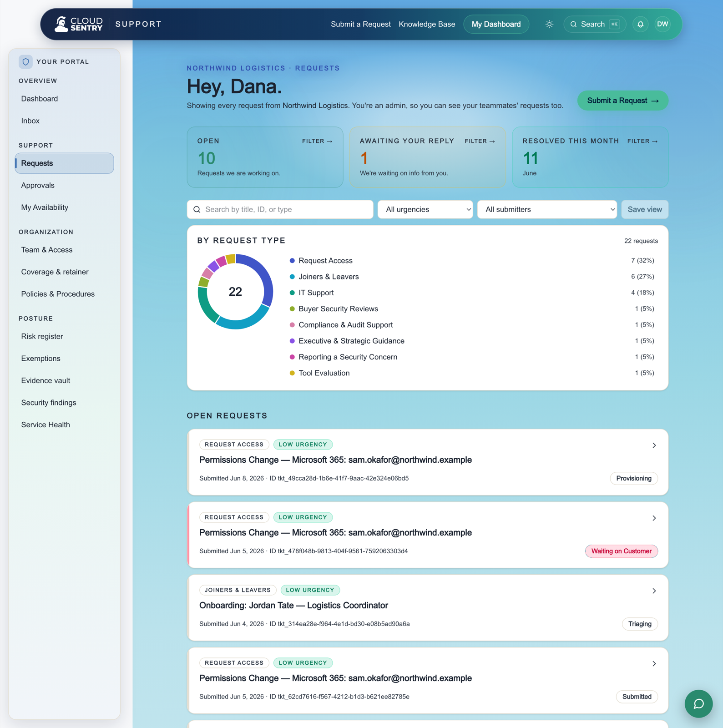Click the donut chart center total 22
The image size is (723, 728).
235,292
